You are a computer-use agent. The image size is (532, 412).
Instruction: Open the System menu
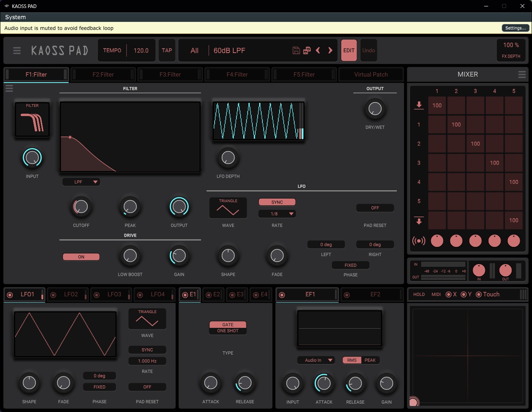click(x=16, y=17)
